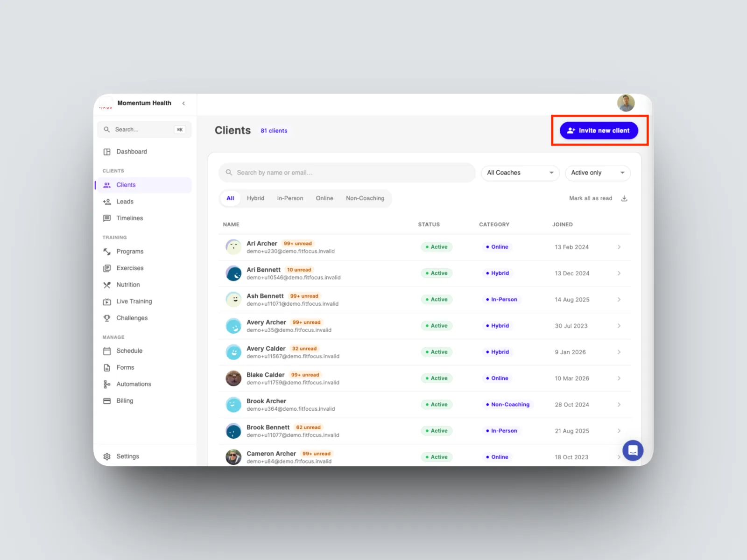Open the chat widget bubble
Image resolution: width=747 pixels, height=560 pixels.
pyautogui.click(x=633, y=450)
